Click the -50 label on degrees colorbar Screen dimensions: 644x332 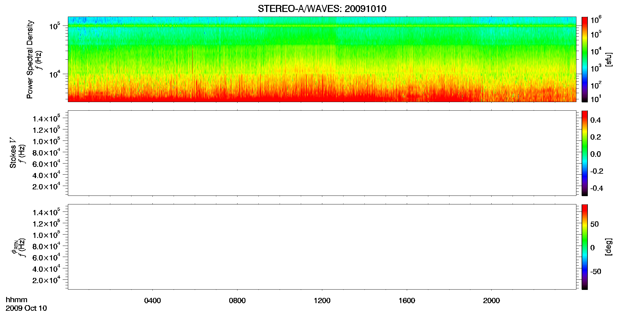pyautogui.click(x=595, y=272)
